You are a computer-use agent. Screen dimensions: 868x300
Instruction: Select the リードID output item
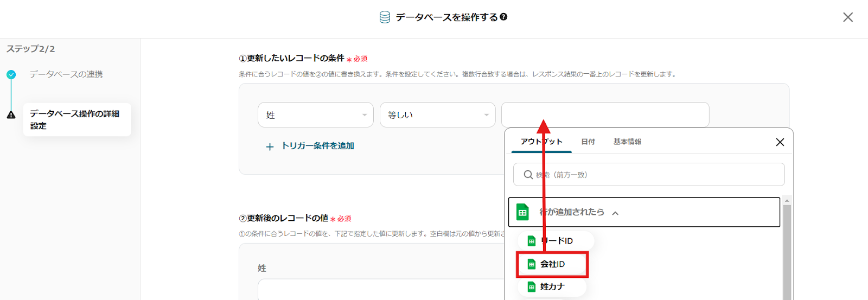click(x=556, y=241)
